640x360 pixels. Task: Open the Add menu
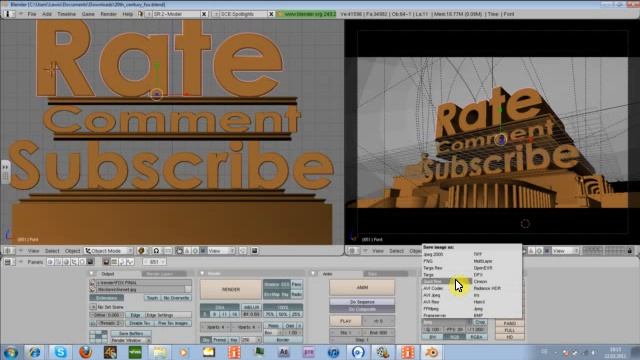pyautogui.click(x=47, y=14)
